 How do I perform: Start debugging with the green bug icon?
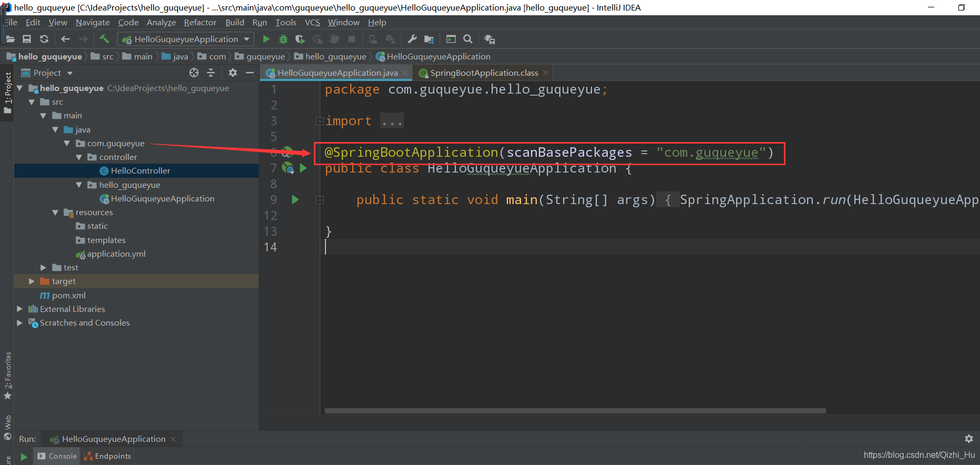283,39
